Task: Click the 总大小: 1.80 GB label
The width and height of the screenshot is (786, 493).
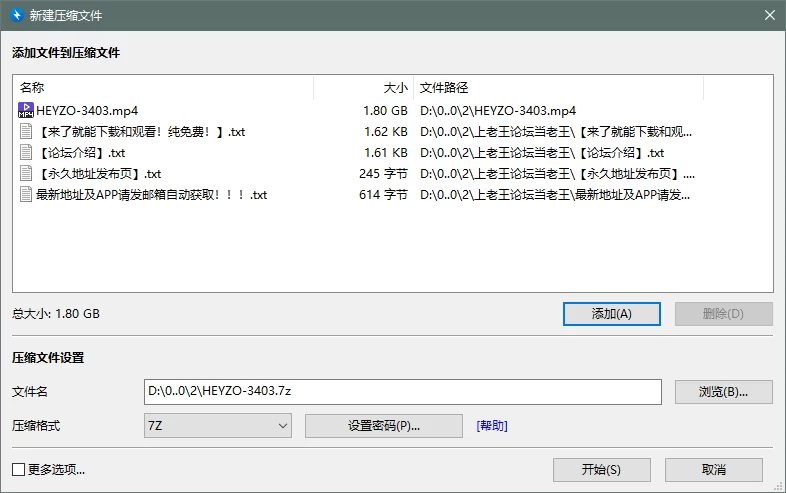Action: 56,313
